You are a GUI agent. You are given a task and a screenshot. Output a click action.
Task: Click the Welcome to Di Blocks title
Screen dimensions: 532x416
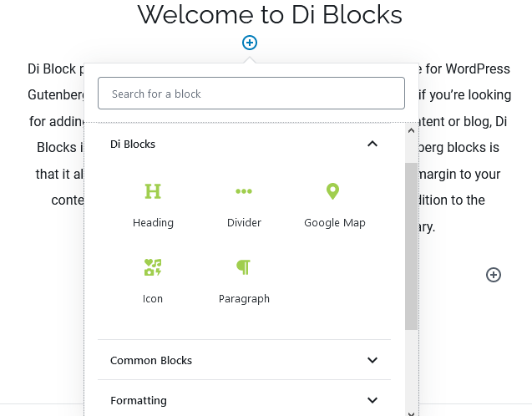(x=270, y=14)
